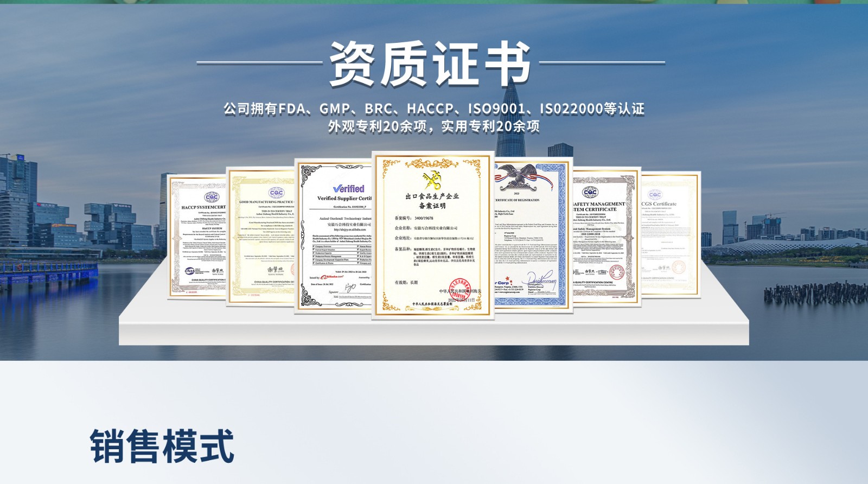This screenshot has height=484, width=868.
Task: Click the gold customs emblem on the center certificate
Action: tap(432, 180)
